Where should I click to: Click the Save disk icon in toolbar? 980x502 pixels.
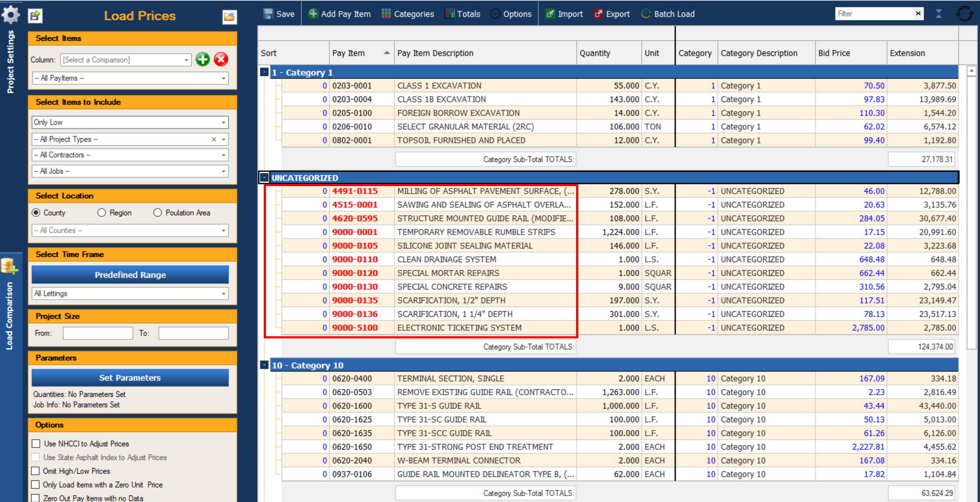[269, 14]
